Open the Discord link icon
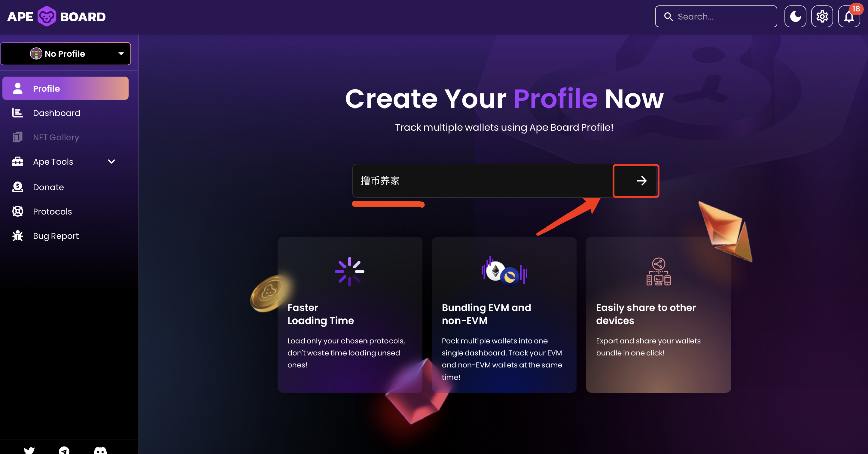Screen dimensions: 868x454 100,450
